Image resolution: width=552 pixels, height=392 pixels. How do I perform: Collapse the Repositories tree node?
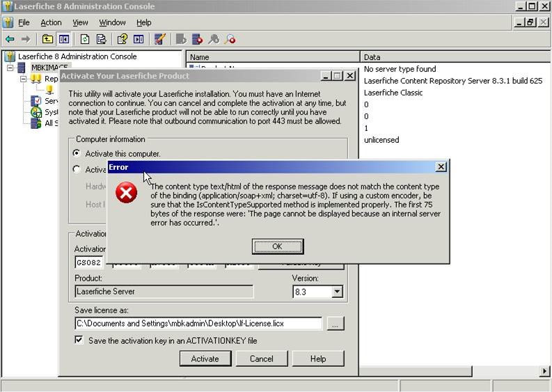(23, 79)
